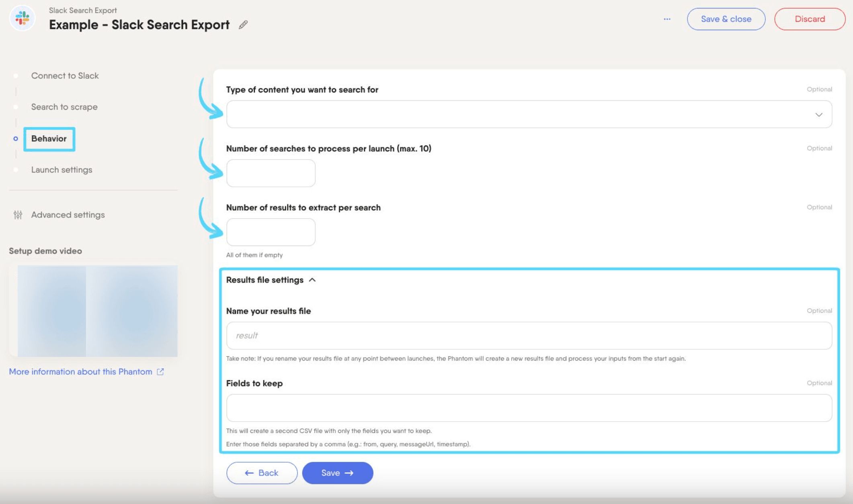Click the Name your results file input

click(529, 335)
